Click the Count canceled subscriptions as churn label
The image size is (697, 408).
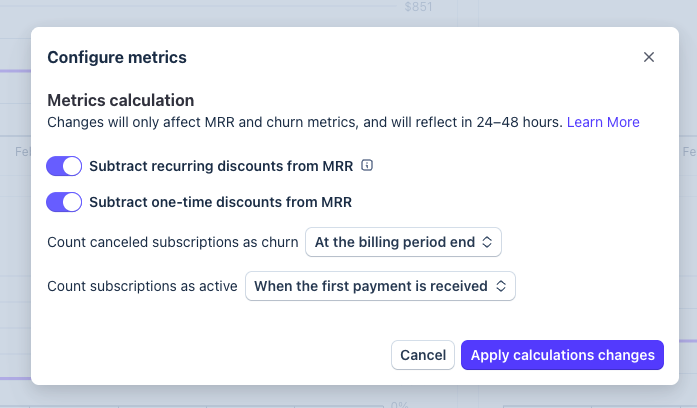(x=173, y=242)
